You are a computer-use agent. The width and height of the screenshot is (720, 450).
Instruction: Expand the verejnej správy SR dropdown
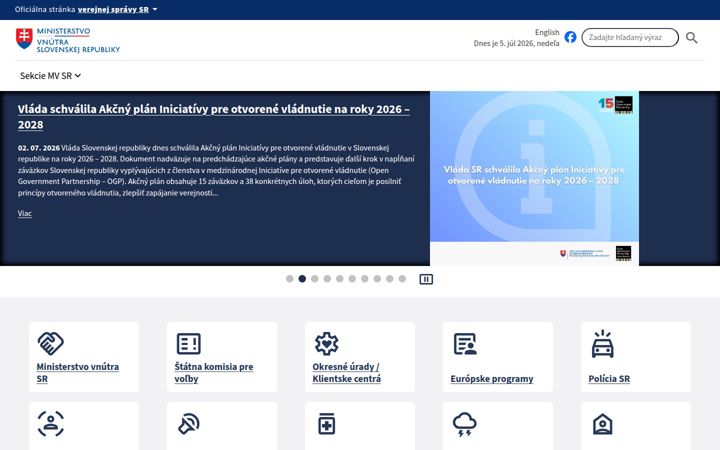(x=117, y=9)
